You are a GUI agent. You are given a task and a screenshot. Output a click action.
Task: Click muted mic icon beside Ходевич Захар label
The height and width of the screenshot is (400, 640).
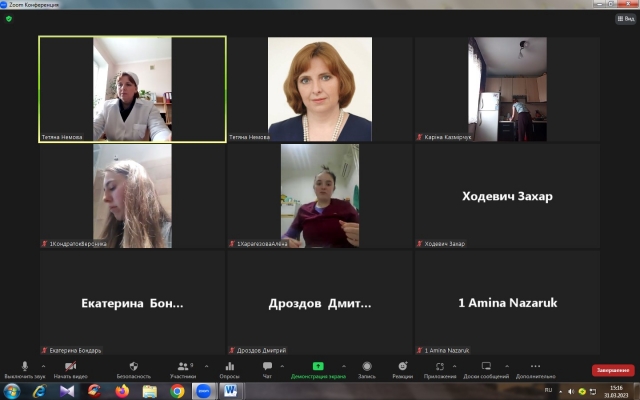419,244
